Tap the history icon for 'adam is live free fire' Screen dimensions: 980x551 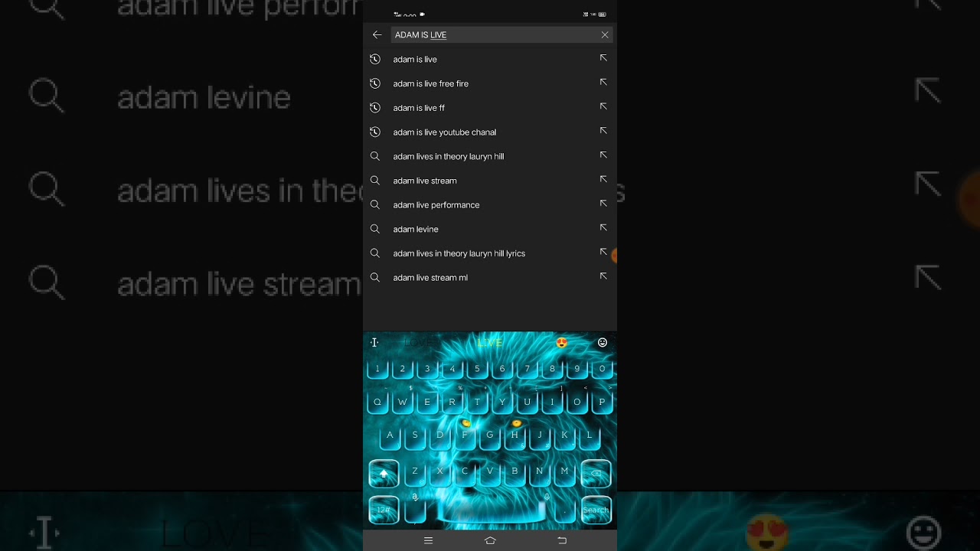coord(375,83)
